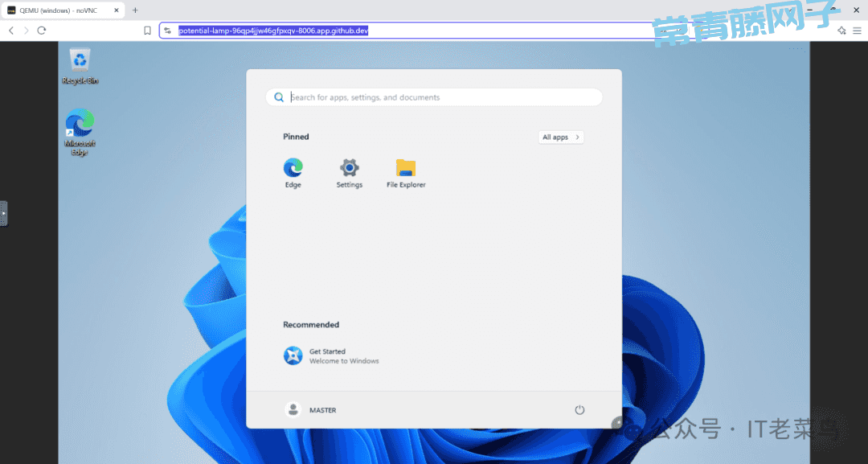868x464 pixels.
Task: Open the browser hamburger menu
Action: [x=857, y=31]
